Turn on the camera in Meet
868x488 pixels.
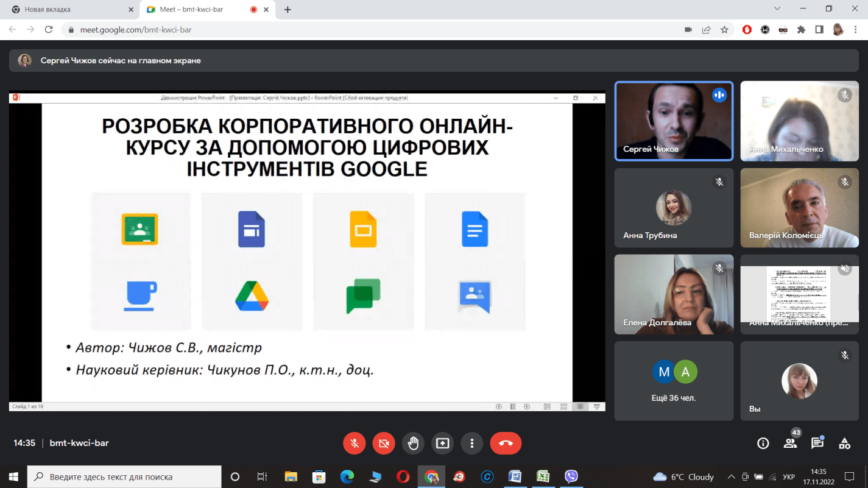pyautogui.click(x=384, y=444)
